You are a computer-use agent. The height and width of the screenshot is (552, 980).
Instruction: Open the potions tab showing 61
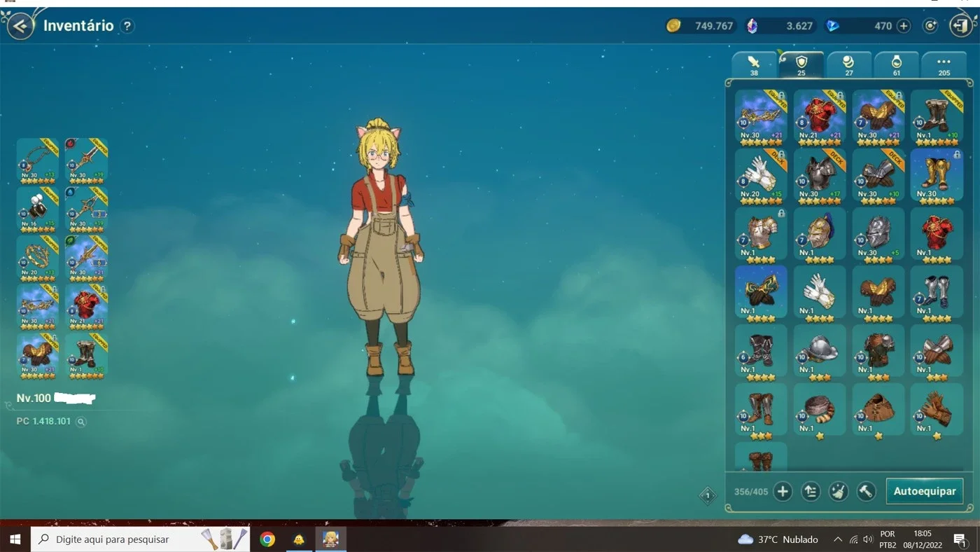[897, 64]
